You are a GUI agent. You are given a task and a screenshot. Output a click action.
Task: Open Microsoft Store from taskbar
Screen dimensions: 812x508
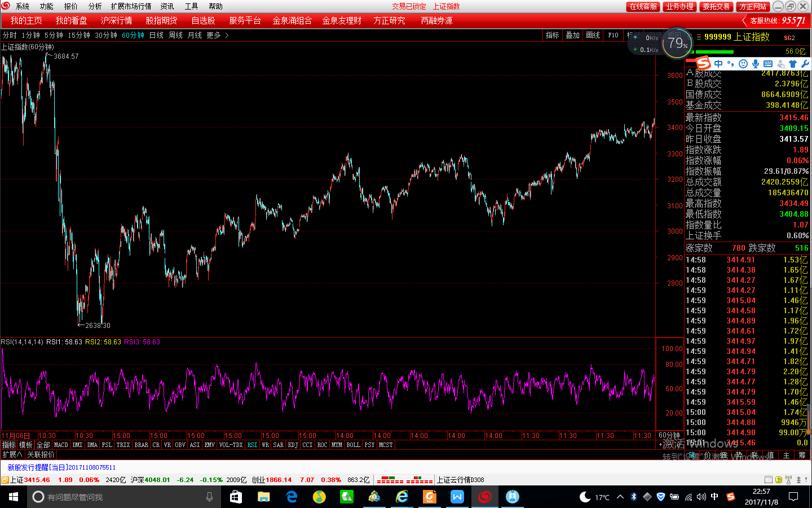(236, 497)
